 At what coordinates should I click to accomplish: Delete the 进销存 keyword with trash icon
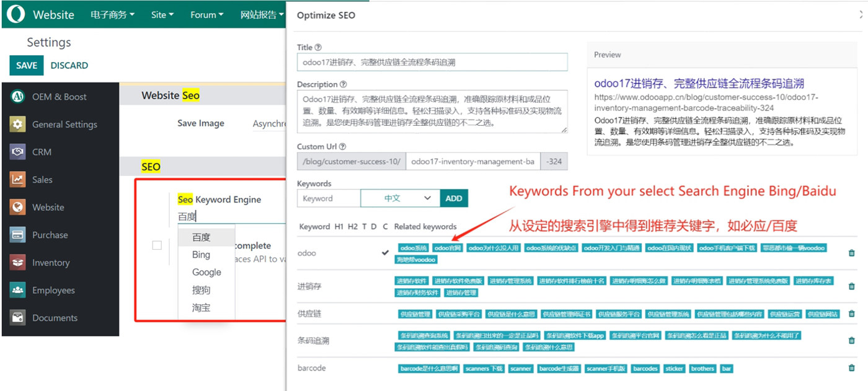851,286
